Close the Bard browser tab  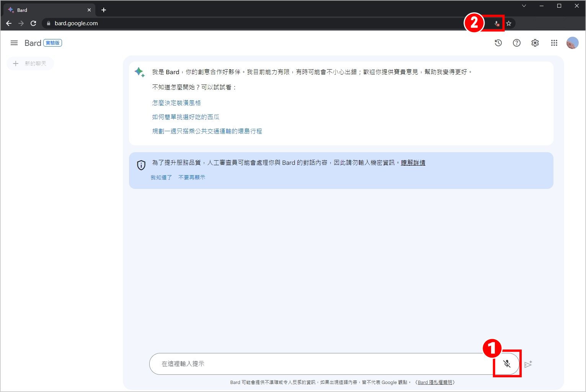[x=89, y=10]
